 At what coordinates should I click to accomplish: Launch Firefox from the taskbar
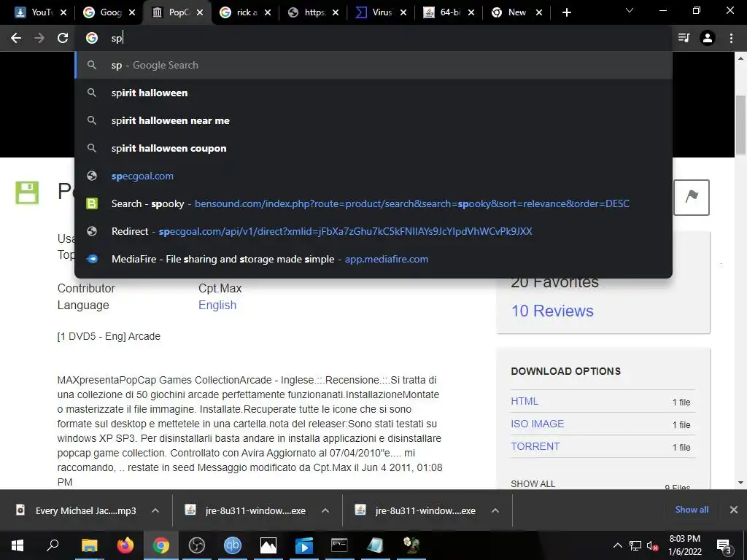pyautogui.click(x=125, y=545)
